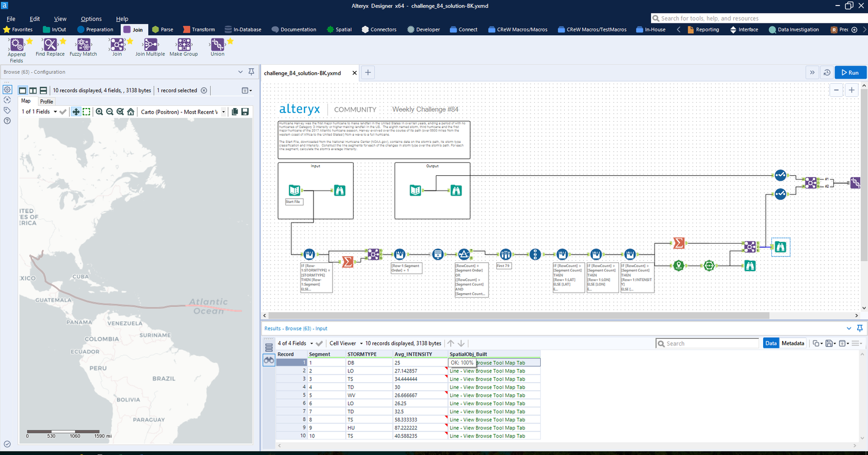Go to previous record arrow in Results
This screenshot has width=868, height=455.
tap(451, 343)
